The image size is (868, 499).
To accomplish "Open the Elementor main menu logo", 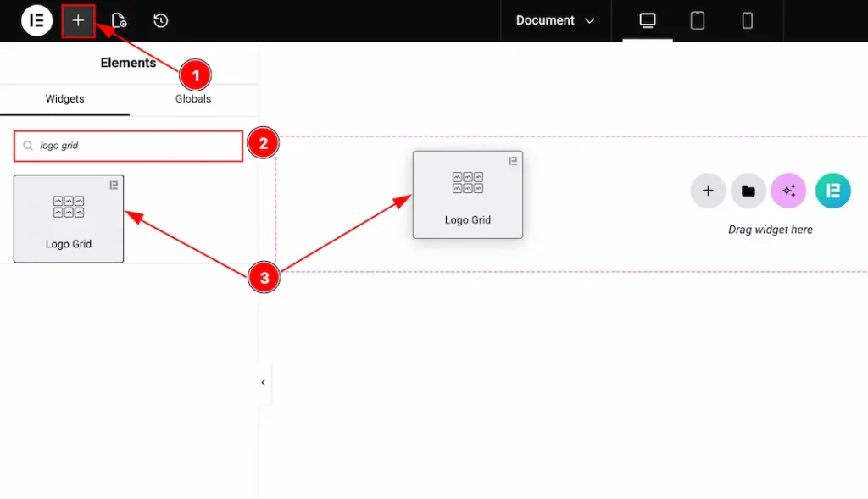I will click(x=36, y=20).
